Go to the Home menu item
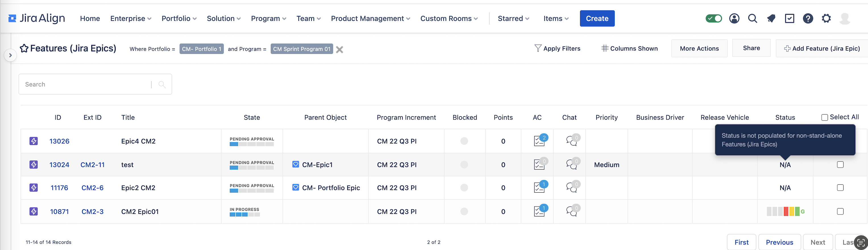 tap(90, 18)
